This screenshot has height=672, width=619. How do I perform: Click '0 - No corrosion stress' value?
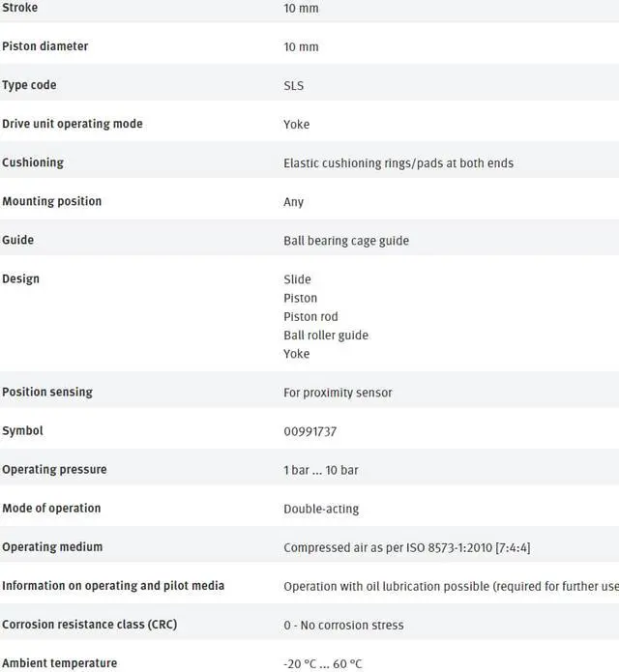343,625
